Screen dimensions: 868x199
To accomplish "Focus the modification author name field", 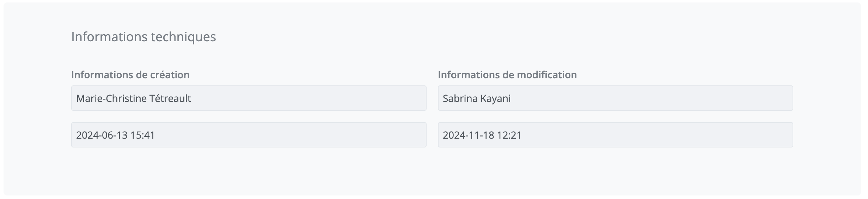I will (615, 98).
